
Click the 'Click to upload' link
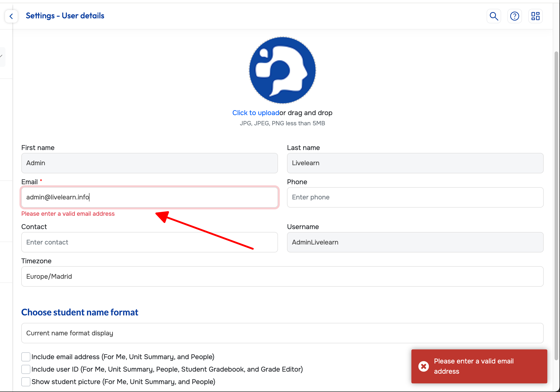coord(255,113)
